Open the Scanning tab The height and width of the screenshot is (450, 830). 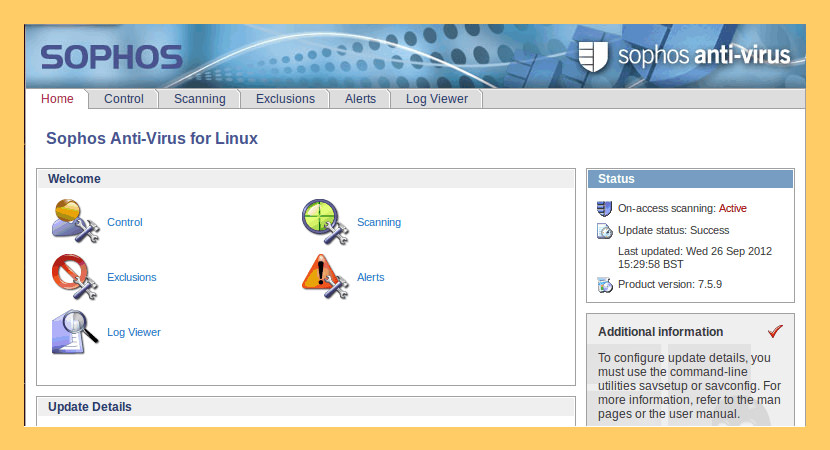click(x=200, y=99)
